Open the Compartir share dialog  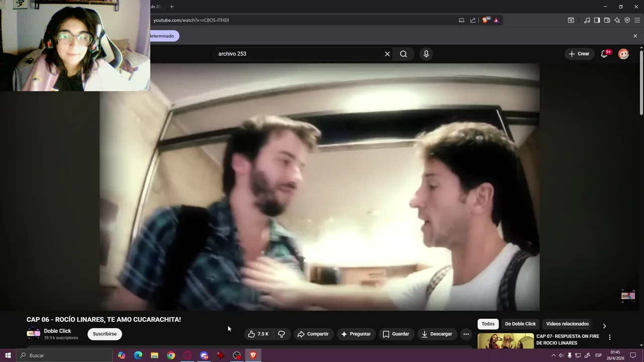click(313, 334)
